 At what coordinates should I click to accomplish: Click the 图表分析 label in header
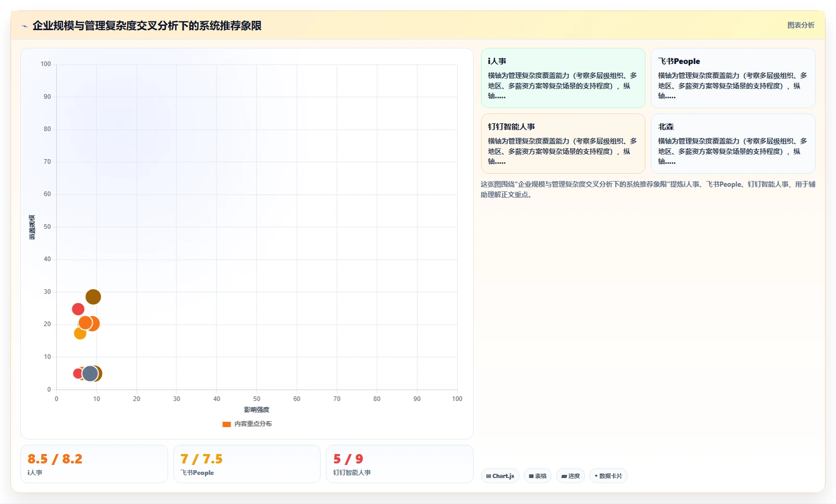coord(801,25)
